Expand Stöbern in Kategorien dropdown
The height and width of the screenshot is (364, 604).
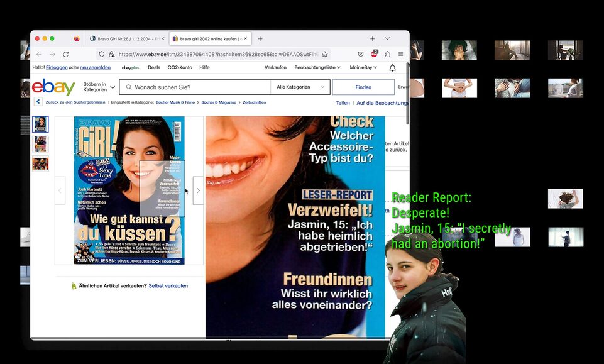point(99,87)
